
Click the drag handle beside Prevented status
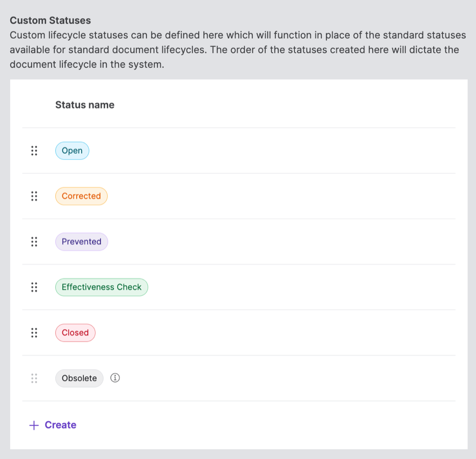coord(34,241)
